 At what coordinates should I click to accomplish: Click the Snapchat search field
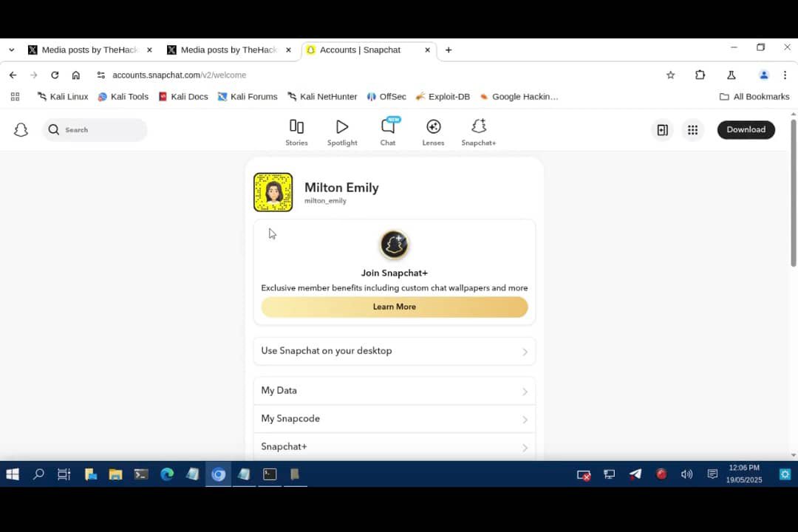pyautogui.click(x=95, y=130)
